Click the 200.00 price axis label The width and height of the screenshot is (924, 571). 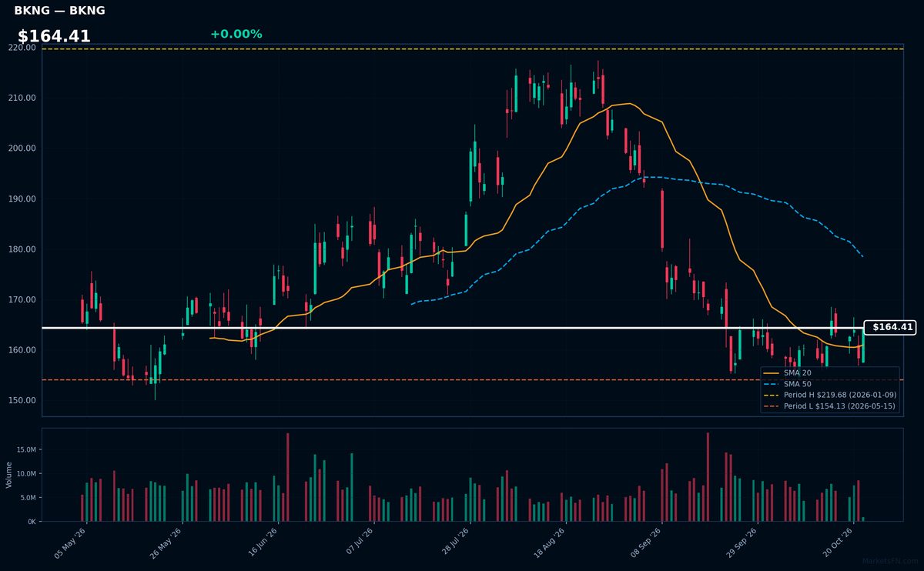[x=23, y=149]
